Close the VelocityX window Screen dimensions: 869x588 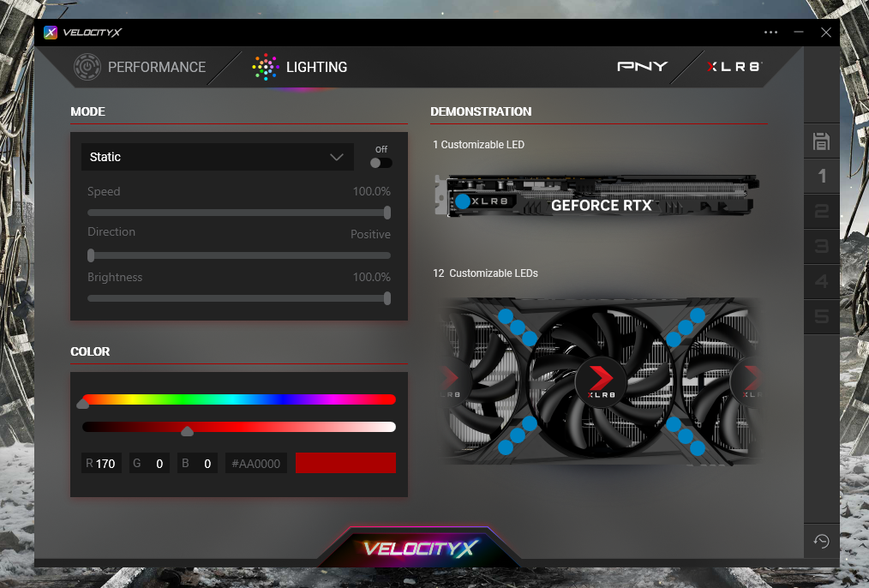point(826,33)
